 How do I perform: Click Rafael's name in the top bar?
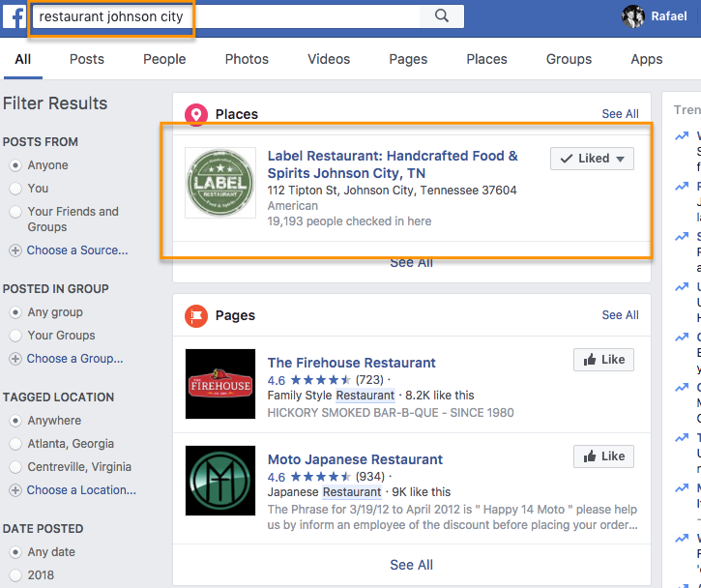tap(669, 16)
